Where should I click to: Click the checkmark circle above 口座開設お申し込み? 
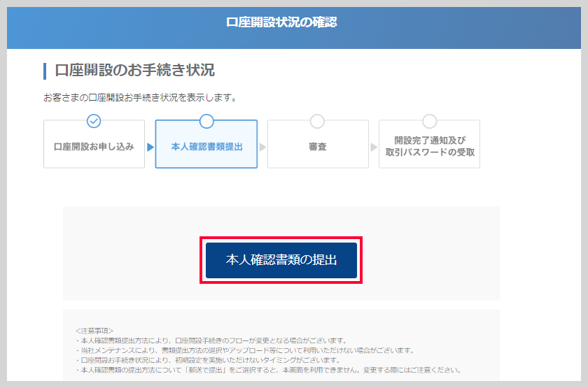point(94,121)
